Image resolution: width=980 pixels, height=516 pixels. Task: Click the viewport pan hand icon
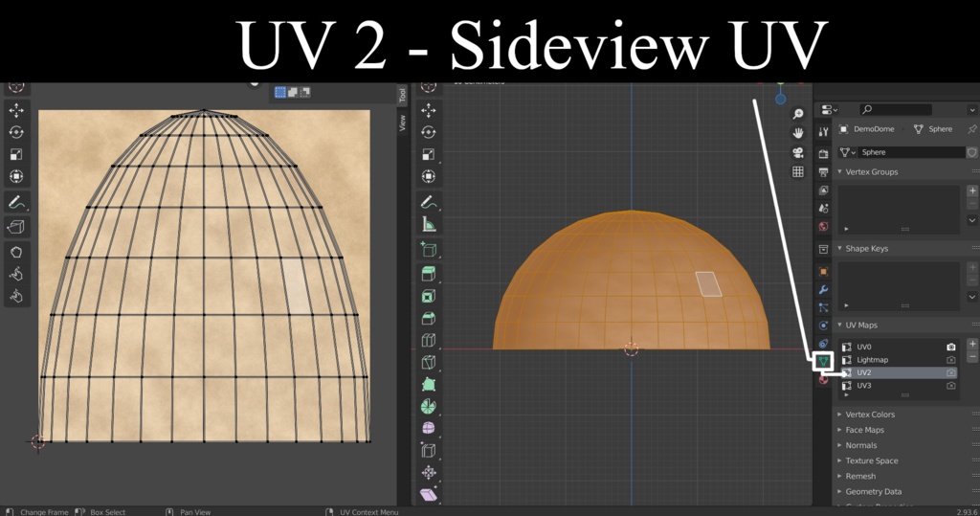click(798, 133)
